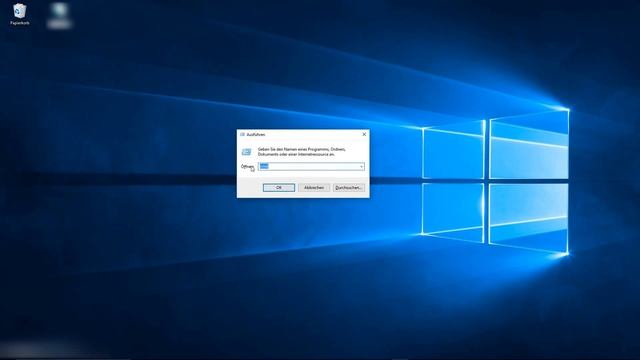Open file browser via Durchsuchen button
This screenshot has width=640, height=360.
coord(348,187)
